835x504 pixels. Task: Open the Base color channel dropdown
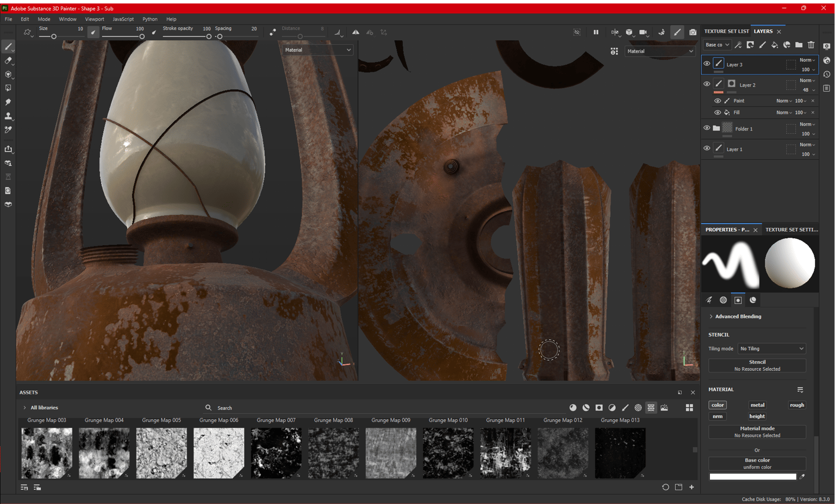click(717, 45)
